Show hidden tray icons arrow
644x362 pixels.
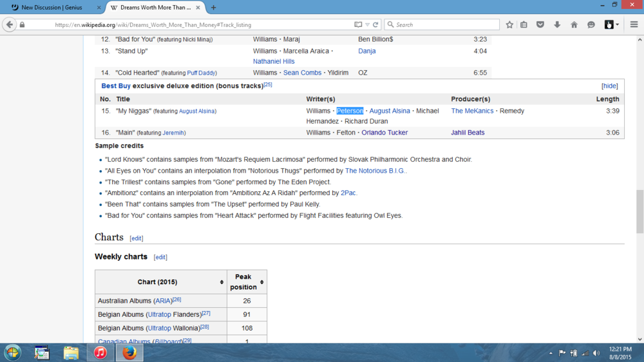(551, 353)
